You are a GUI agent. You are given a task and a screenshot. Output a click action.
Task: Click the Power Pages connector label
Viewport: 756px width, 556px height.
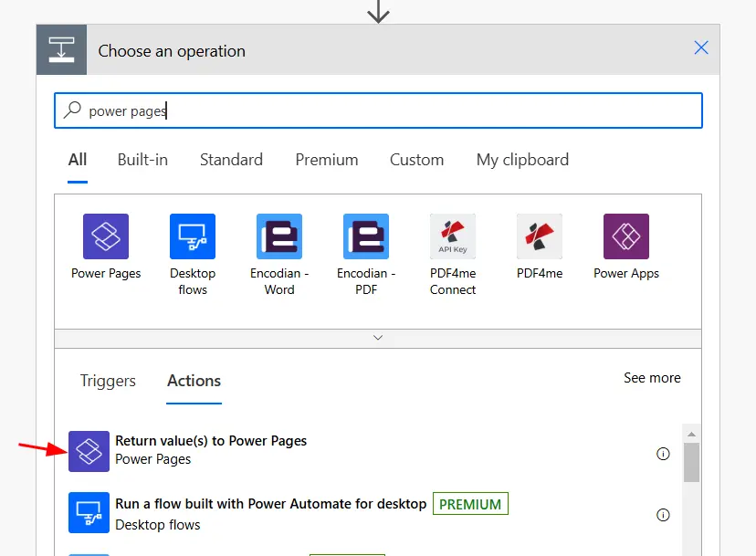click(106, 273)
